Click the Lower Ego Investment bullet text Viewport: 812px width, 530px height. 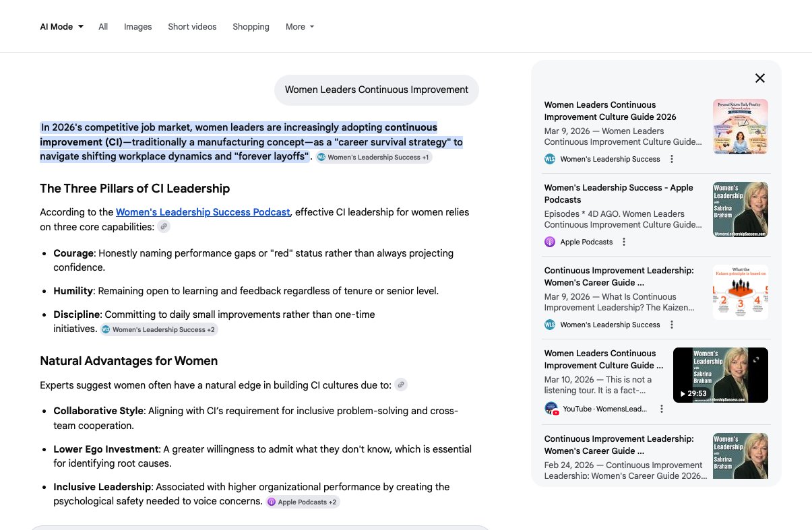tap(262, 456)
